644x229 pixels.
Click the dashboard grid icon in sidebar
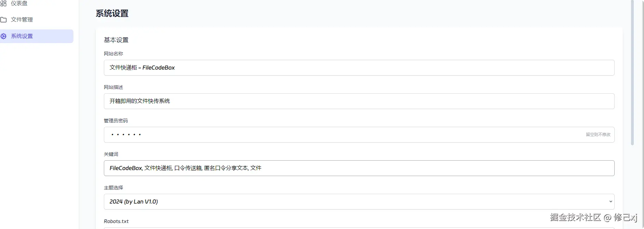[x=3, y=3]
